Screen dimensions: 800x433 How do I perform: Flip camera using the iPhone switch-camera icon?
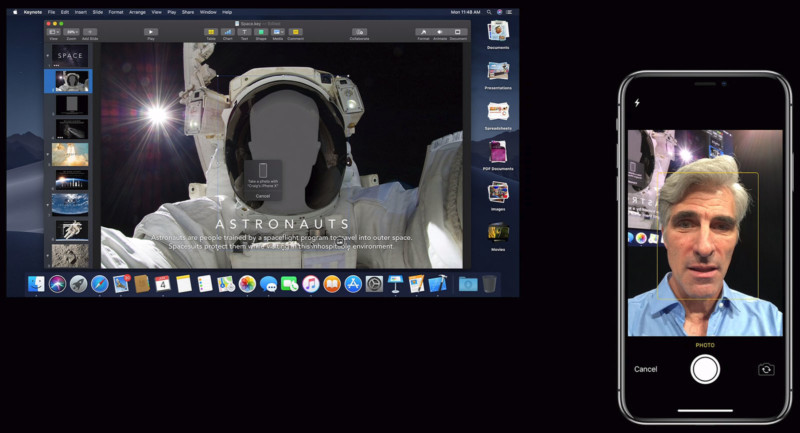point(766,369)
